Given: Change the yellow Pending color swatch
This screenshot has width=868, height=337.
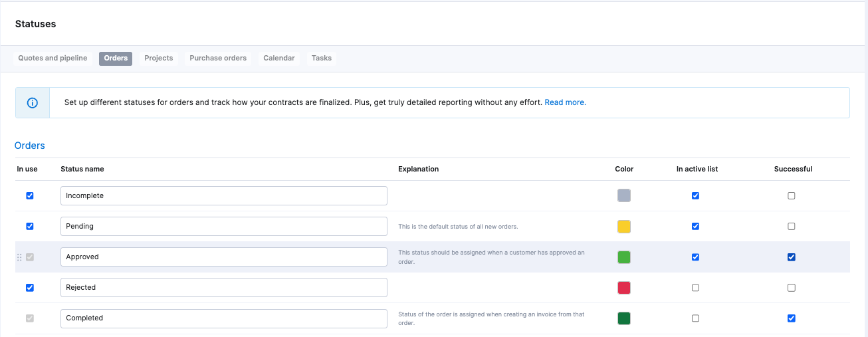Looking at the screenshot, I should 624,227.
